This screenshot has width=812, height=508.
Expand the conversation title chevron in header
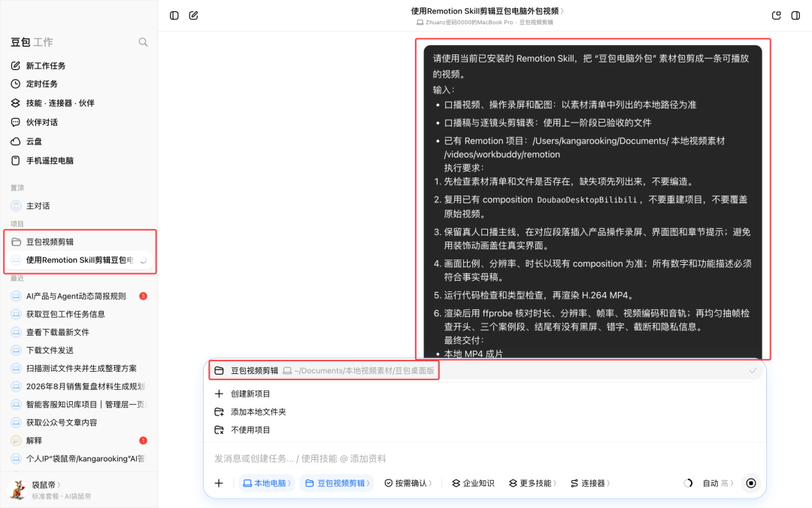tap(562, 11)
